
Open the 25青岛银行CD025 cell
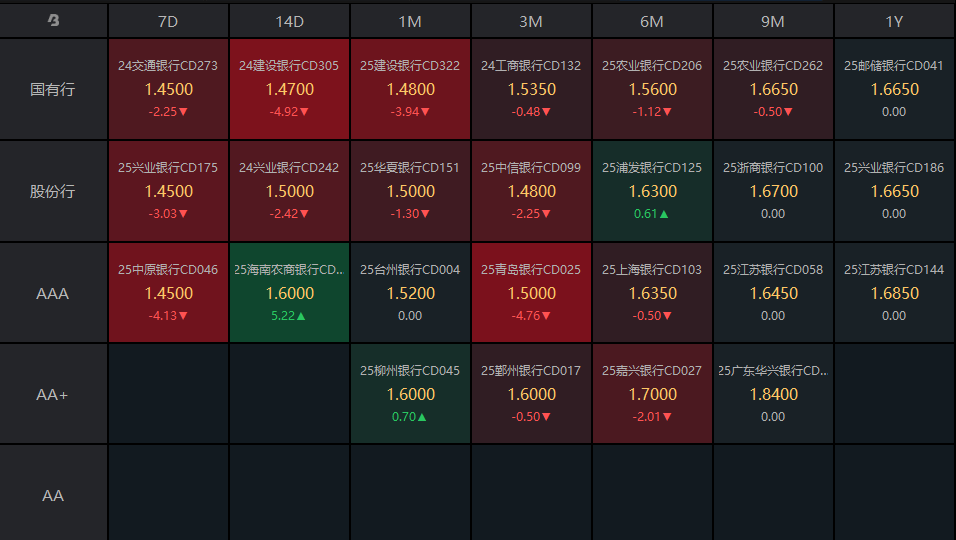click(x=531, y=293)
